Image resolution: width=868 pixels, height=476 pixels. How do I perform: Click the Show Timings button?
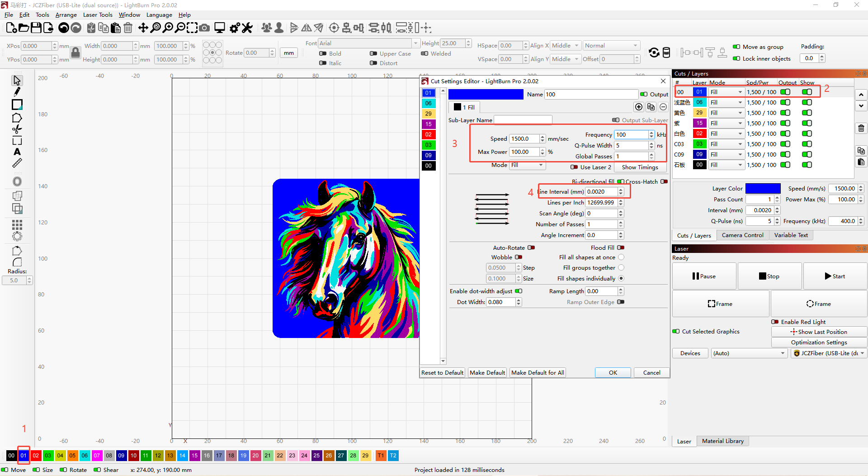[x=640, y=167]
